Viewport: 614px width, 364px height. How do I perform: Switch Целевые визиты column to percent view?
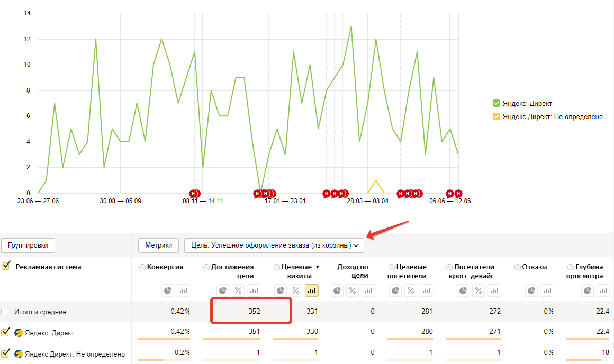[x=296, y=290]
